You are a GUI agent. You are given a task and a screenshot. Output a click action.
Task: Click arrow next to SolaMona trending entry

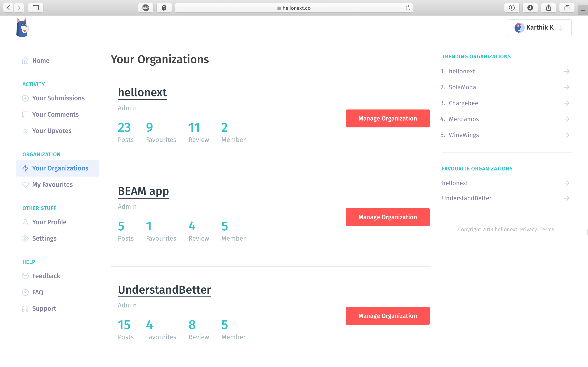coord(566,87)
